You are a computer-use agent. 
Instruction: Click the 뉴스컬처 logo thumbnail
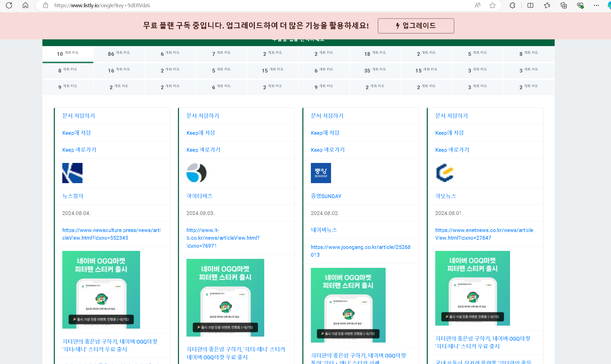coord(72,173)
